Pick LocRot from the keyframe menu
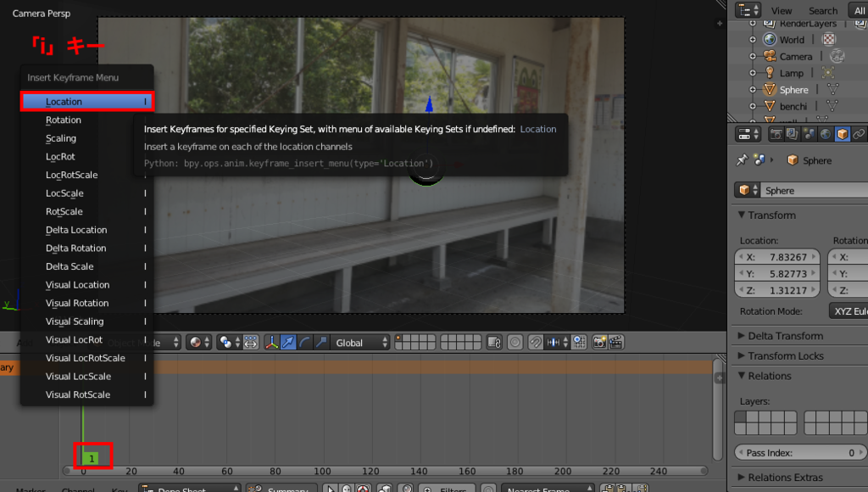The width and height of the screenshot is (868, 492). tap(87, 156)
